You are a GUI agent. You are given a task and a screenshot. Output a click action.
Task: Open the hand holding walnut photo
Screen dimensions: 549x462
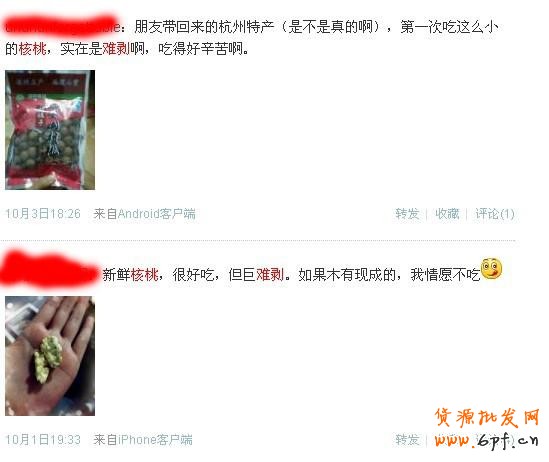coord(50,356)
